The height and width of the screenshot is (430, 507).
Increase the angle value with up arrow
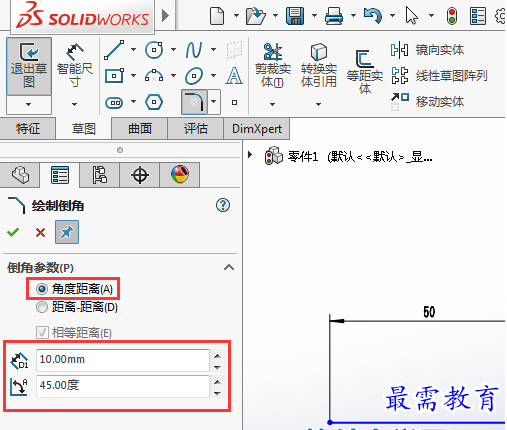[217, 382]
